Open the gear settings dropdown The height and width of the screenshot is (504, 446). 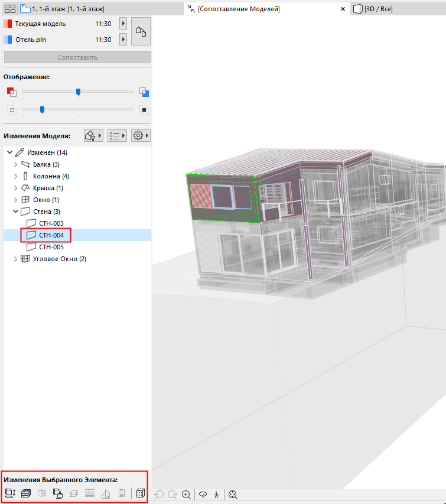coord(141,136)
